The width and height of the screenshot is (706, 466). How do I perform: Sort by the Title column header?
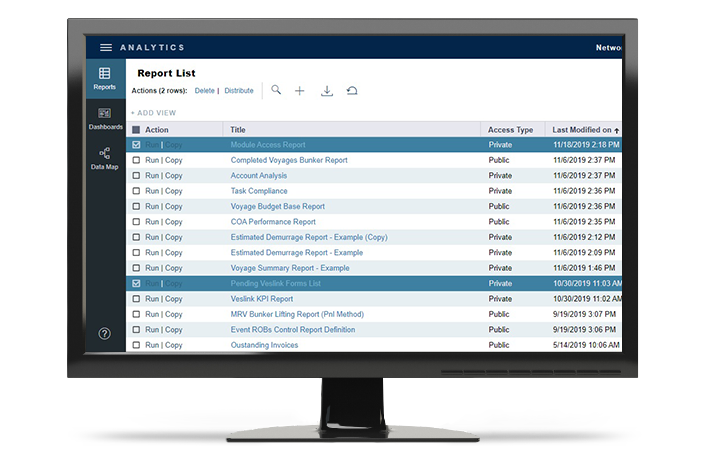238,130
